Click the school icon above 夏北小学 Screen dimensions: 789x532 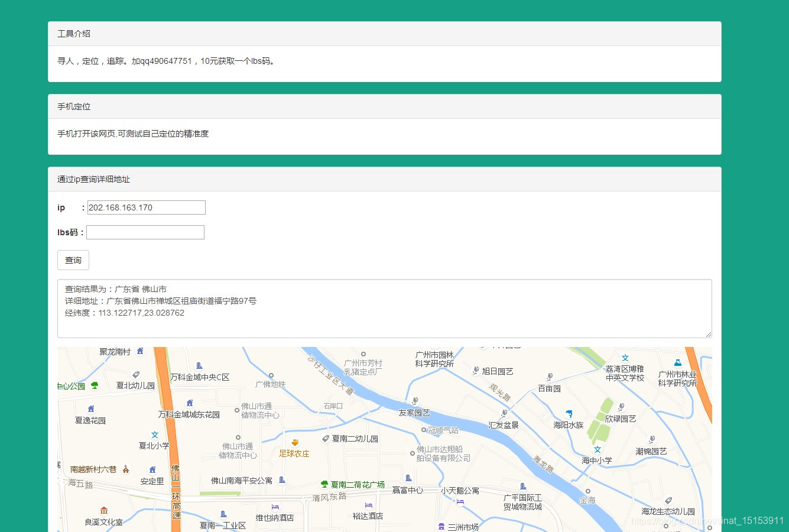155,435
